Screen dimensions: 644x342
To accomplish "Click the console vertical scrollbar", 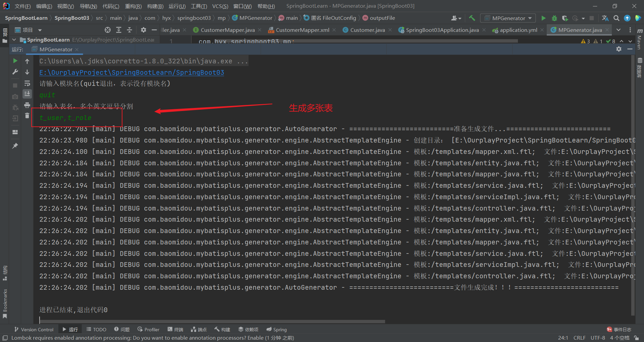I will click(x=633, y=185).
